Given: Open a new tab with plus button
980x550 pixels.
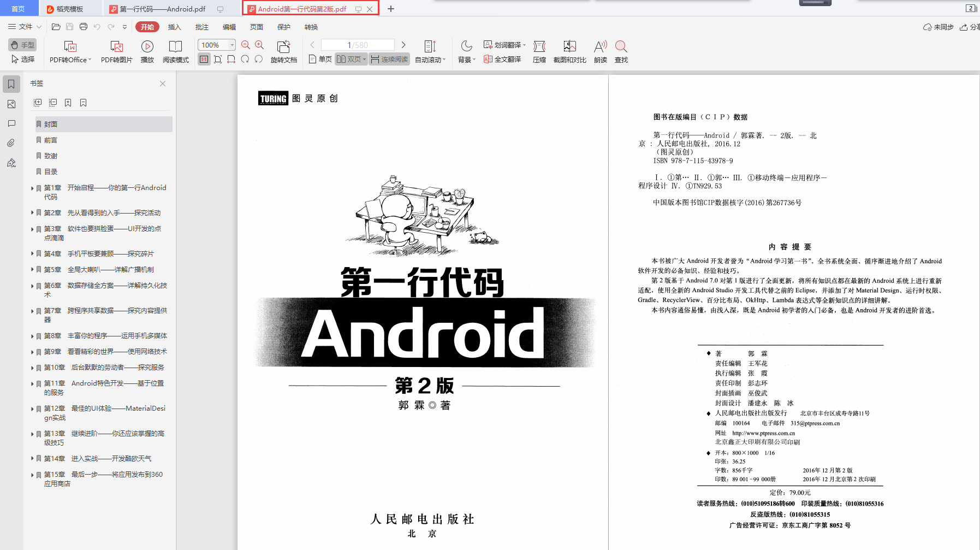Looking at the screenshot, I should click(391, 9).
